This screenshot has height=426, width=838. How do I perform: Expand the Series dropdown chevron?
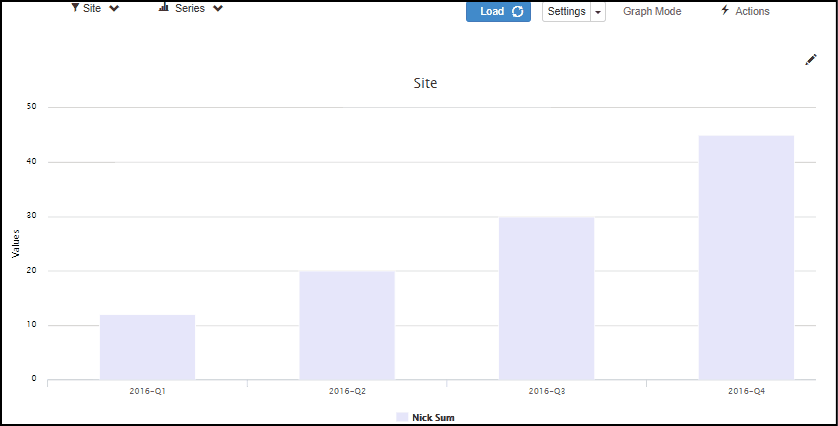pos(217,9)
